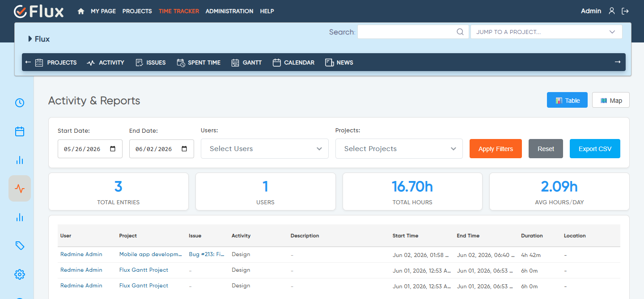Click the search magnifier icon
The width and height of the screenshot is (644, 299).
460,32
